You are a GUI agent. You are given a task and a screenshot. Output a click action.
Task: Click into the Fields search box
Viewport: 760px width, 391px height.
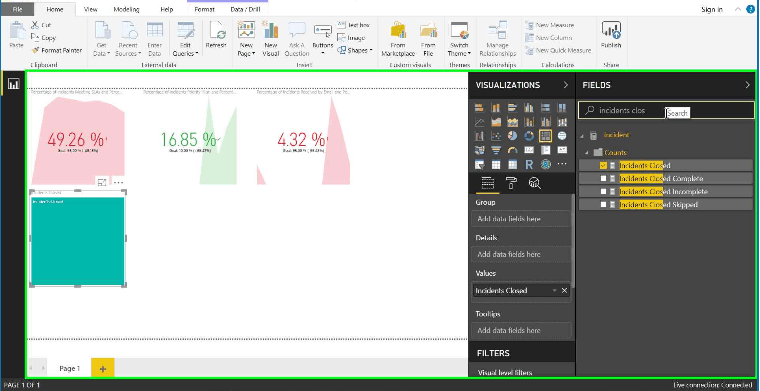coord(666,110)
